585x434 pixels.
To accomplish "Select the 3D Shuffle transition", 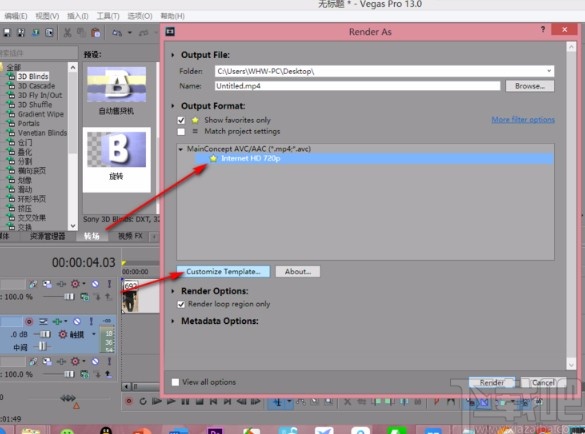I will 35,104.
